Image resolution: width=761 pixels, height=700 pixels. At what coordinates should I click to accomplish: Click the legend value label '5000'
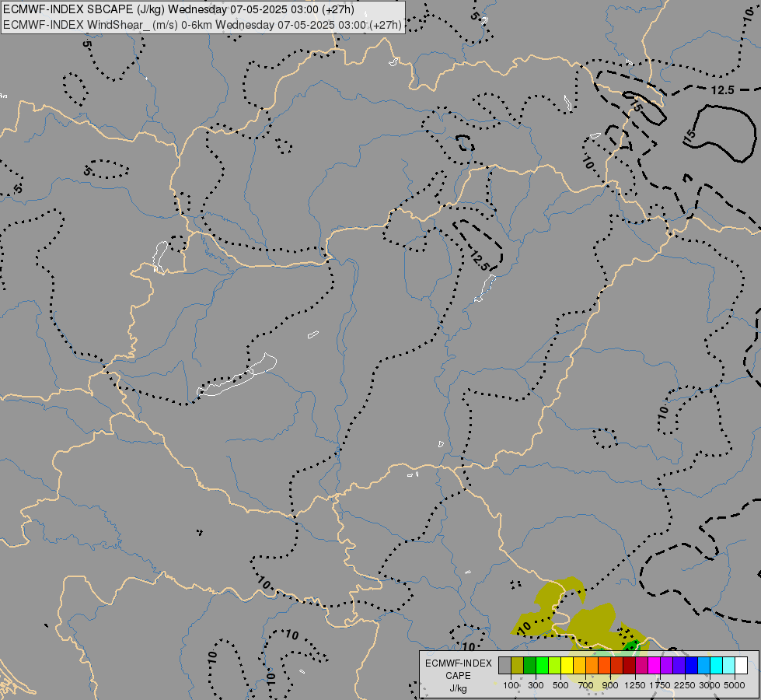point(735,685)
